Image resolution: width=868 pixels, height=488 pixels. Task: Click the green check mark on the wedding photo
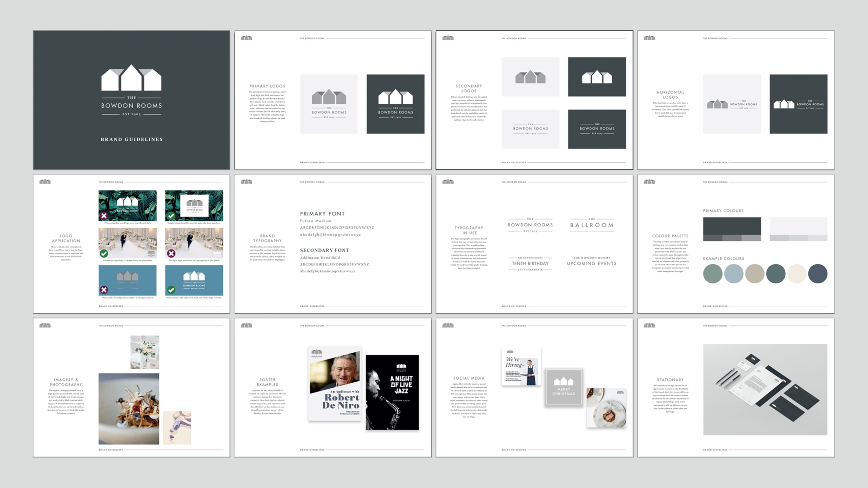pyautogui.click(x=104, y=253)
